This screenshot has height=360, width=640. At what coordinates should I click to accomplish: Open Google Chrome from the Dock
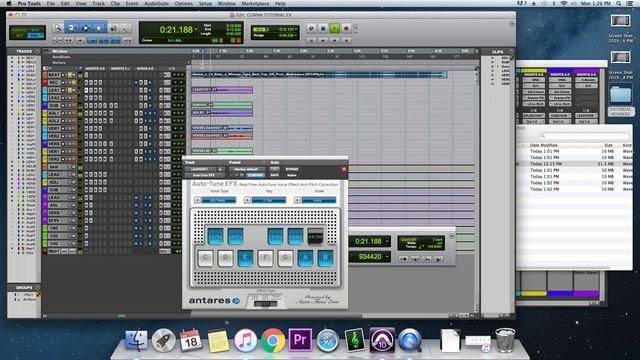(x=273, y=340)
